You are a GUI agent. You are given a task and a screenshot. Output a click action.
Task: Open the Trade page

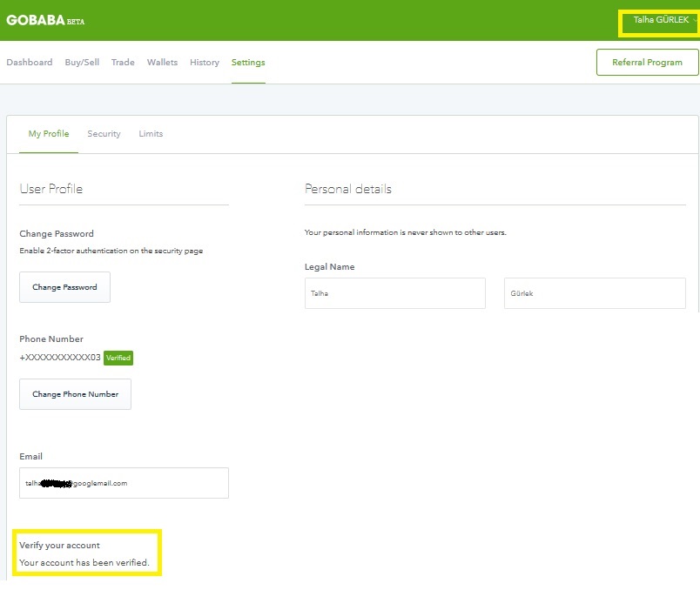pos(123,62)
